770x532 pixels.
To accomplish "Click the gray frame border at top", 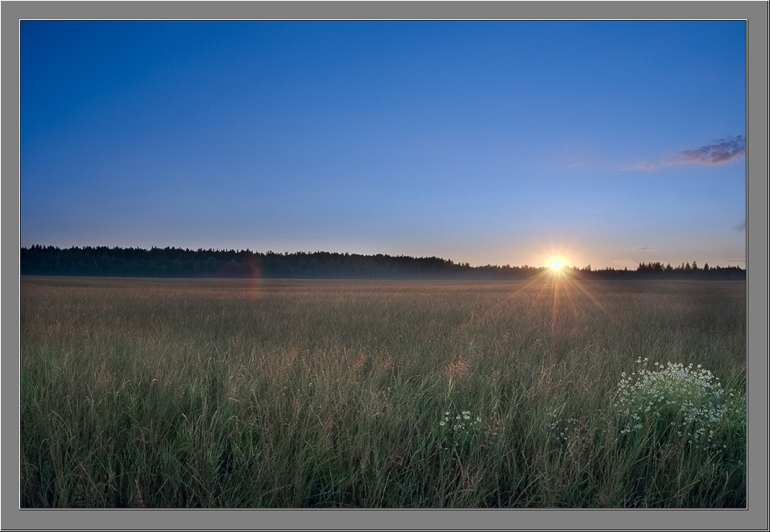I will tap(385, 10).
